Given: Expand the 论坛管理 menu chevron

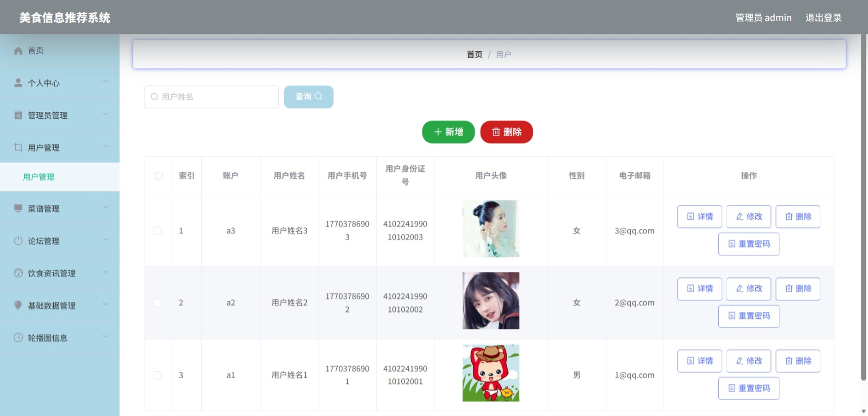Looking at the screenshot, I should point(105,240).
